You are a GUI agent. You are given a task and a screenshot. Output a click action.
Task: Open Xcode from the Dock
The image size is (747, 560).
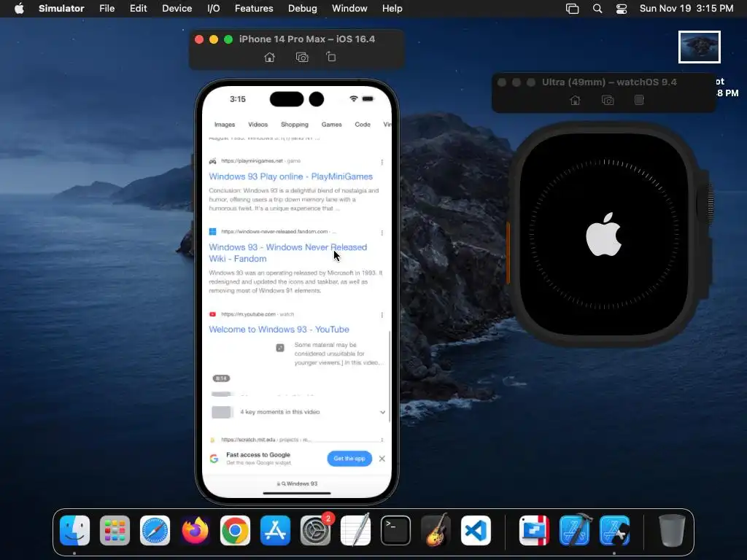[575, 530]
